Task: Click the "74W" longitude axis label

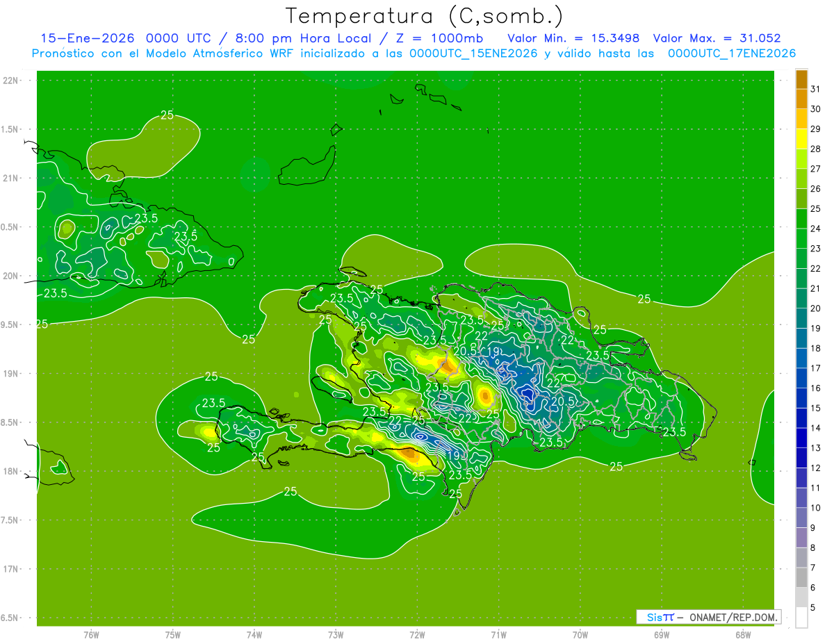Action: 254,635
